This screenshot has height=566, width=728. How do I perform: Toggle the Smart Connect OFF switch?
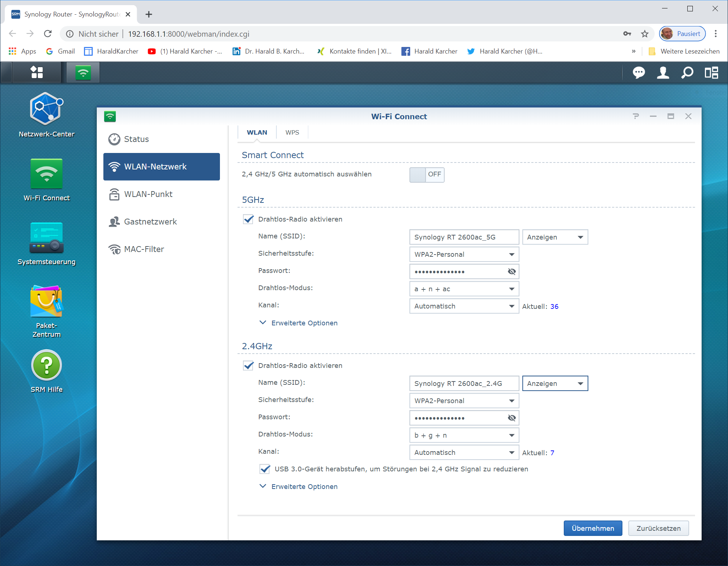427,175
